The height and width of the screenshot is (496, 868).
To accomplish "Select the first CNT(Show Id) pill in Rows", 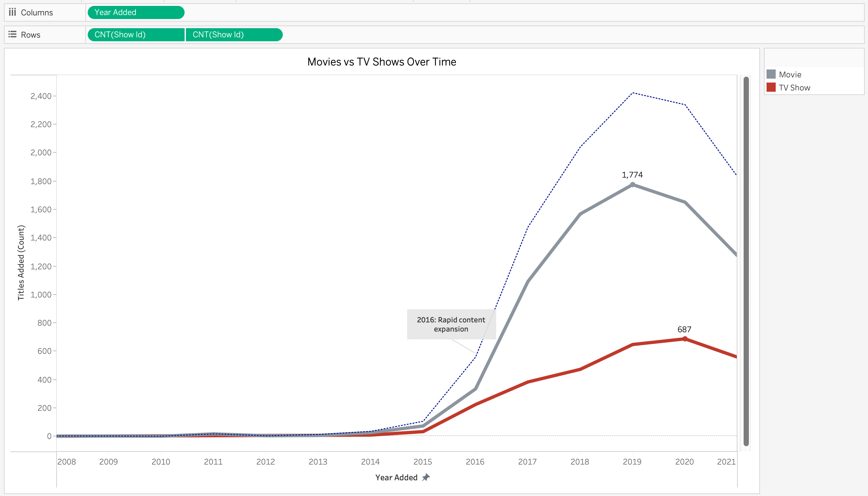I will pos(136,35).
